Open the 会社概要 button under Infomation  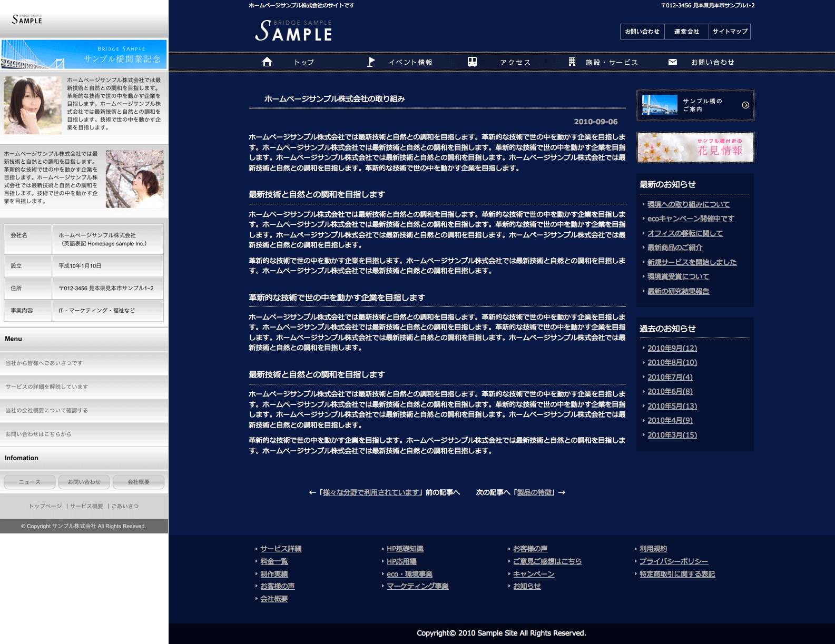click(x=139, y=482)
